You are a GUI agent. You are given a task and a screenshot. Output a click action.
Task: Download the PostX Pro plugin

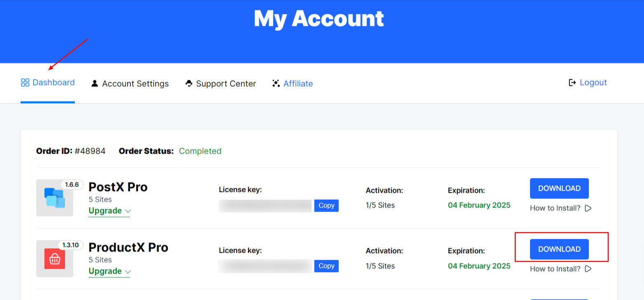pos(559,188)
